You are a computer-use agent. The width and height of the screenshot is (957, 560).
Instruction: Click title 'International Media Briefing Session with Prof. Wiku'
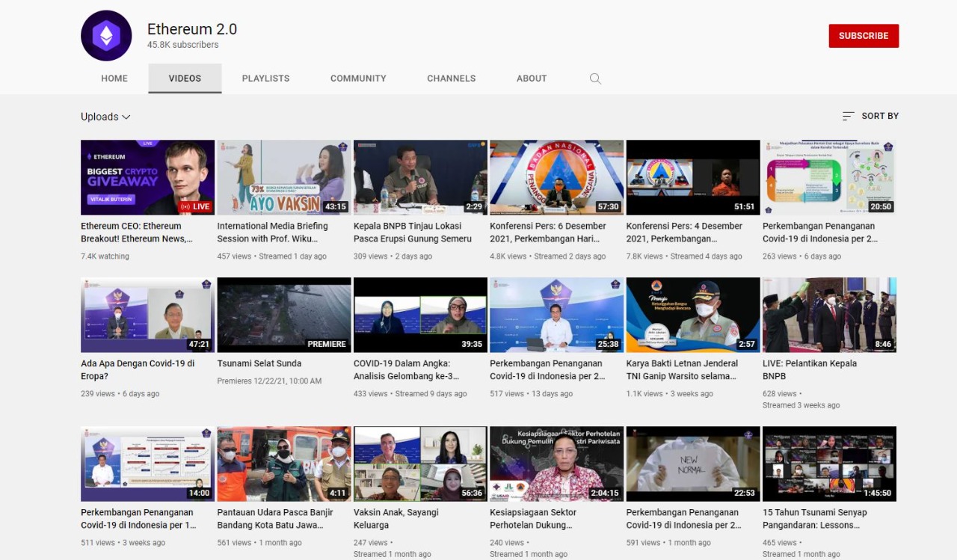[x=273, y=232]
